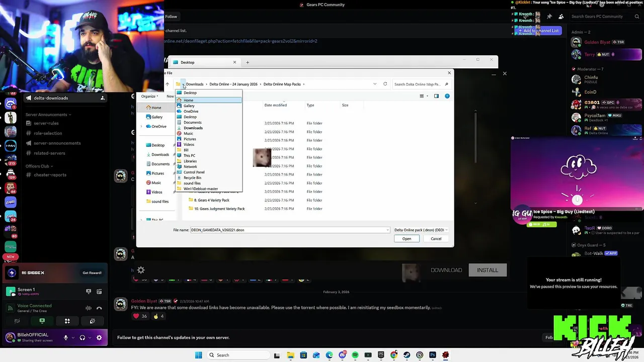Toggle the preview pane icon

coord(436,96)
